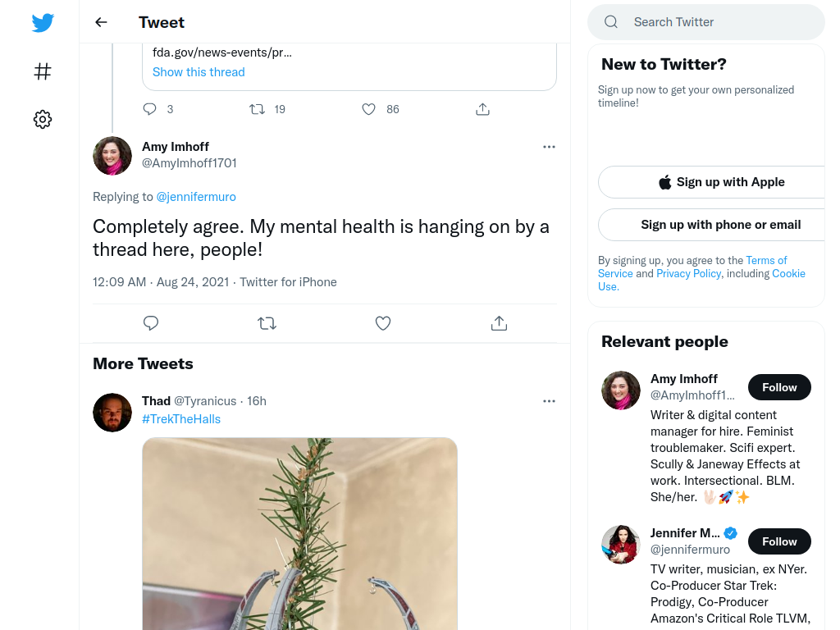Open more options on Thad's tweet

point(549,401)
